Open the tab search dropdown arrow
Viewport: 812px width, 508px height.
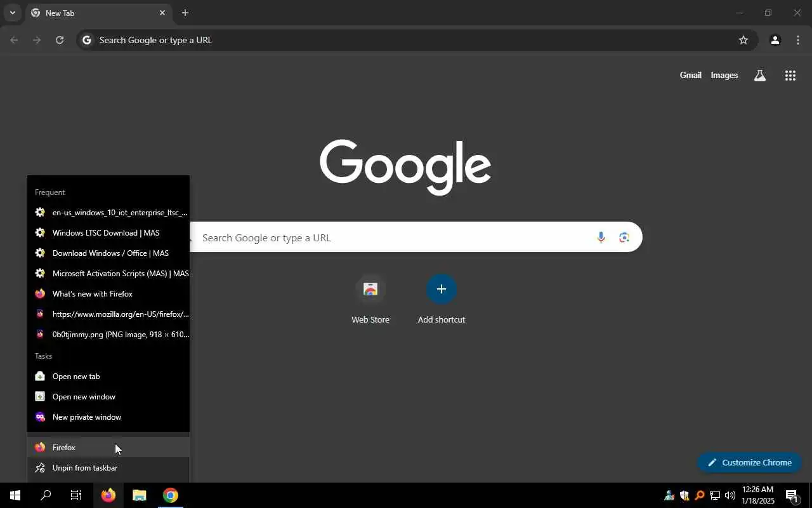(x=12, y=13)
